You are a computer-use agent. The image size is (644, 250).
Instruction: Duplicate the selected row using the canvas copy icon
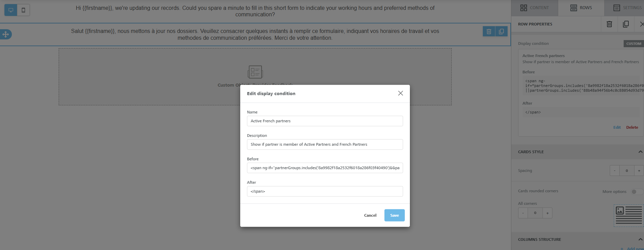point(501,31)
